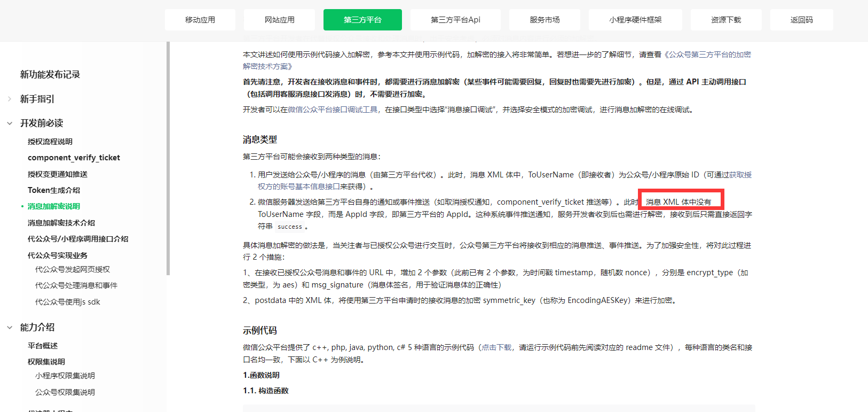Click the sidebar vertical scrollbar
This screenshot has width=868, height=412.
point(168,158)
